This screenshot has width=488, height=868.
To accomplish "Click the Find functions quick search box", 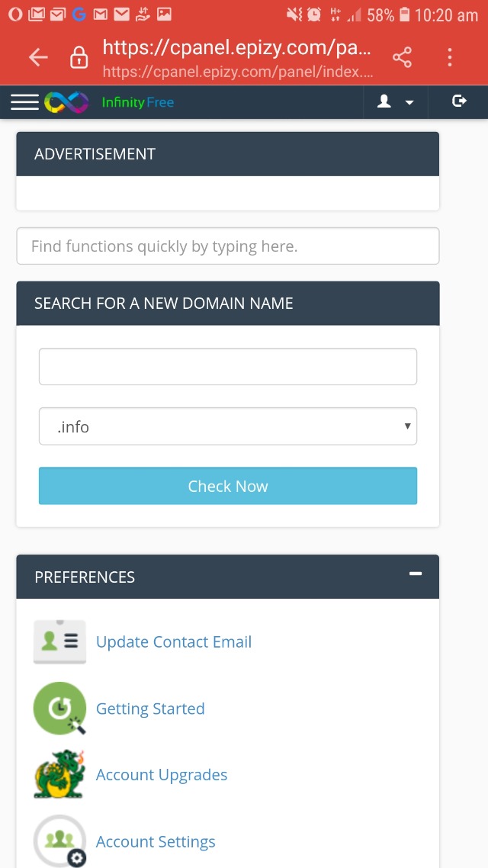I will 228,246.
